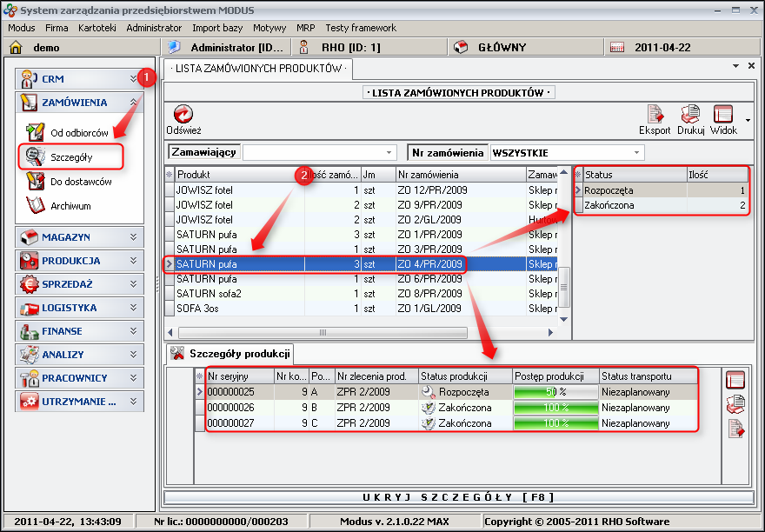Click the home icon next to demo
The width and height of the screenshot is (765, 532).
coord(16,48)
